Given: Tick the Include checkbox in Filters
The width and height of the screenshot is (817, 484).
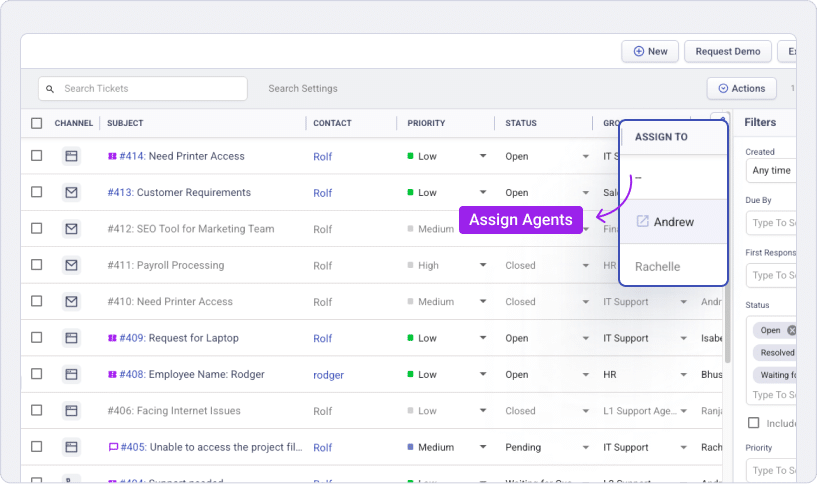Looking at the screenshot, I should click(x=753, y=423).
